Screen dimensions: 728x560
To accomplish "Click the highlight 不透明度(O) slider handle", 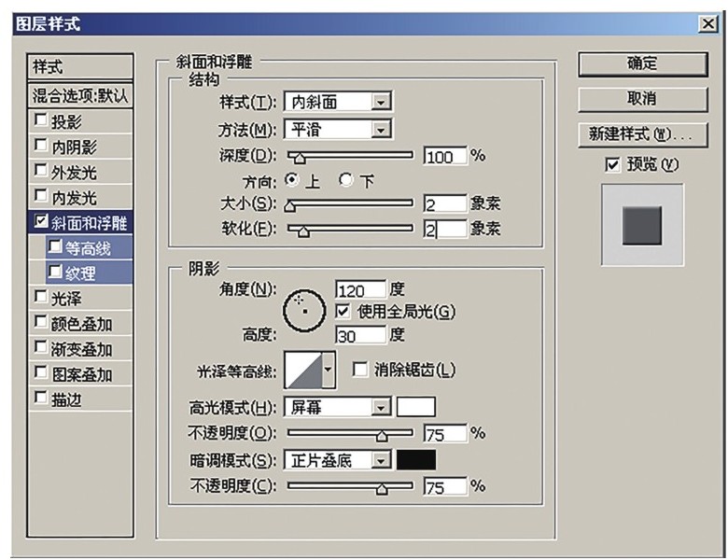I will (x=382, y=436).
